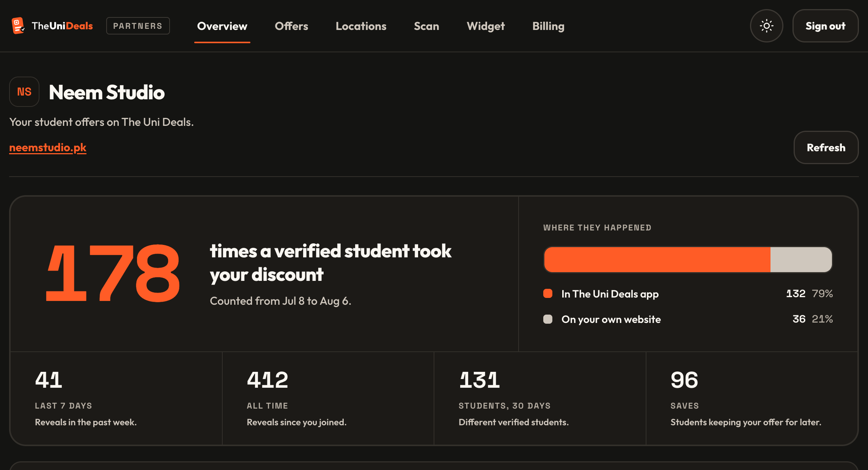Click the 21% percentage value
Viewport: 868px width, 470px height.
tap(822, 319)
